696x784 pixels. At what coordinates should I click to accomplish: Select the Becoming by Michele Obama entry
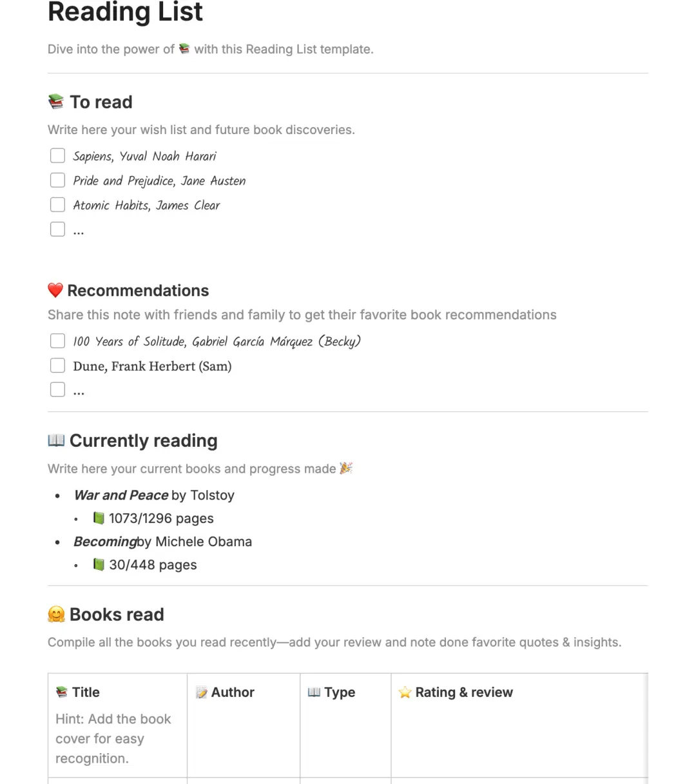click(x=162, y=542)
